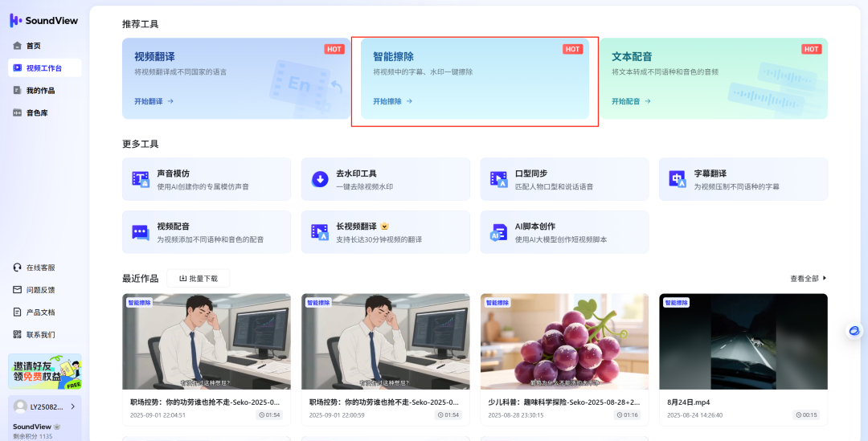Click 少儿科普：趣味科学探险 title text
This screenshot has height=441, width=868.
564,402
